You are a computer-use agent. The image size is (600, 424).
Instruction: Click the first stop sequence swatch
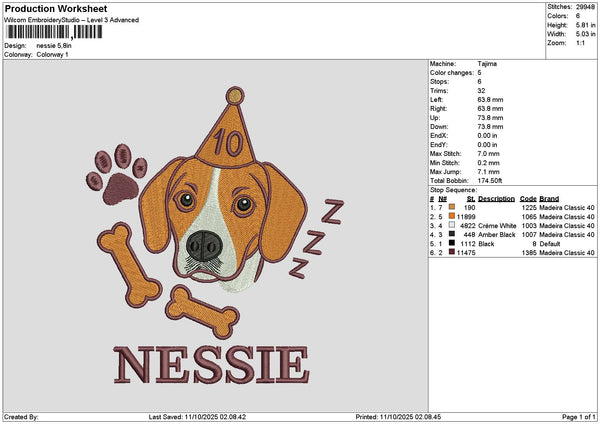point(453,207)
